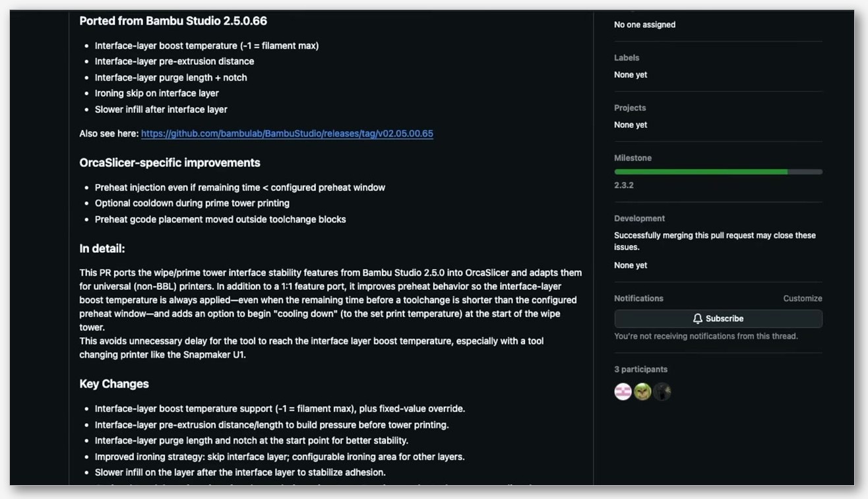The image size is (868, 499).
Task: Click the Development sidebar heading
Action: point(639,218)
